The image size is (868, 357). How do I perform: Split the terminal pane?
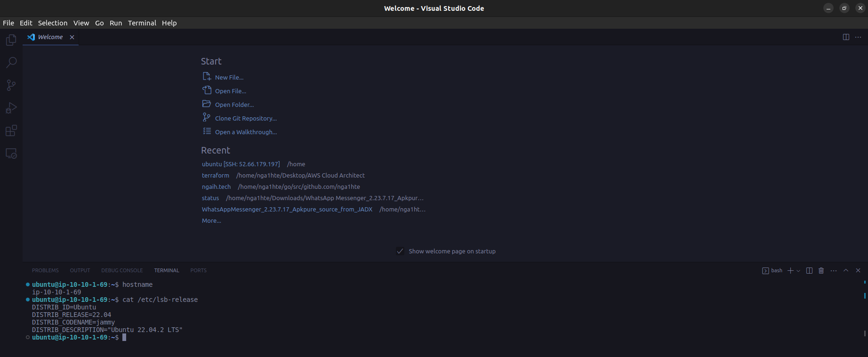(810, 270)
